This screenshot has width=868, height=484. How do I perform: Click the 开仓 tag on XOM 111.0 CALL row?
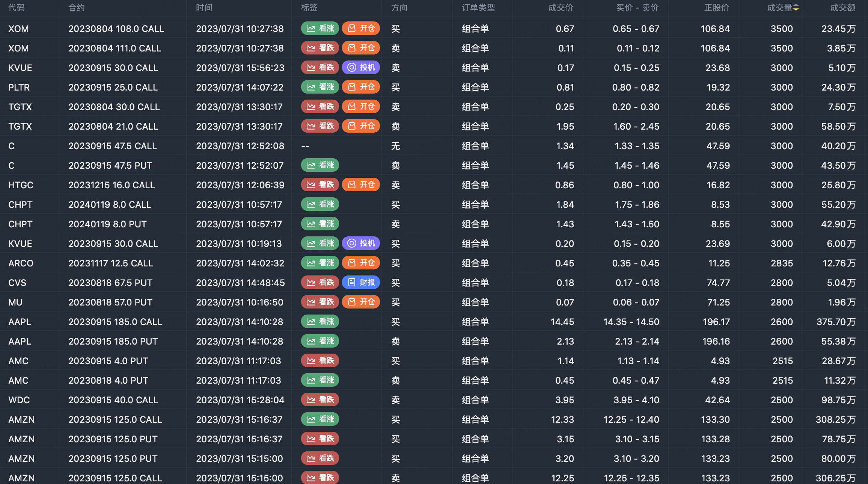(x=361, y=48)
